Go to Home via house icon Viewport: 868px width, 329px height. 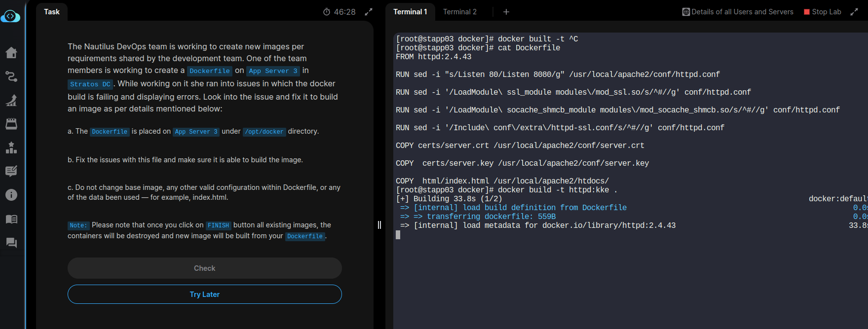point(11,53)
